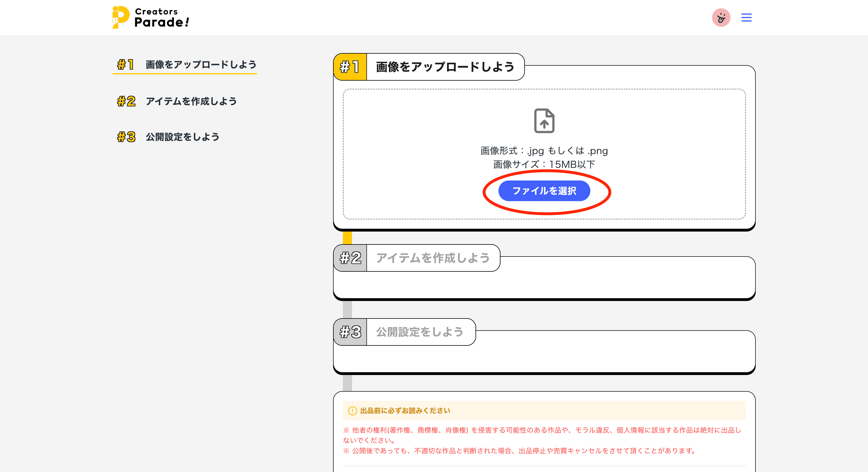Click the 出品前に必ずお読みください notice heading

[x=405, y=411]
